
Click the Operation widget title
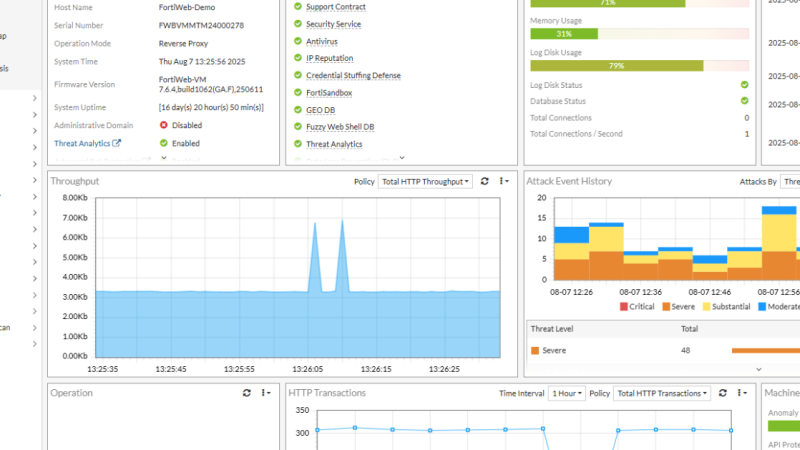tap(71, 393)
